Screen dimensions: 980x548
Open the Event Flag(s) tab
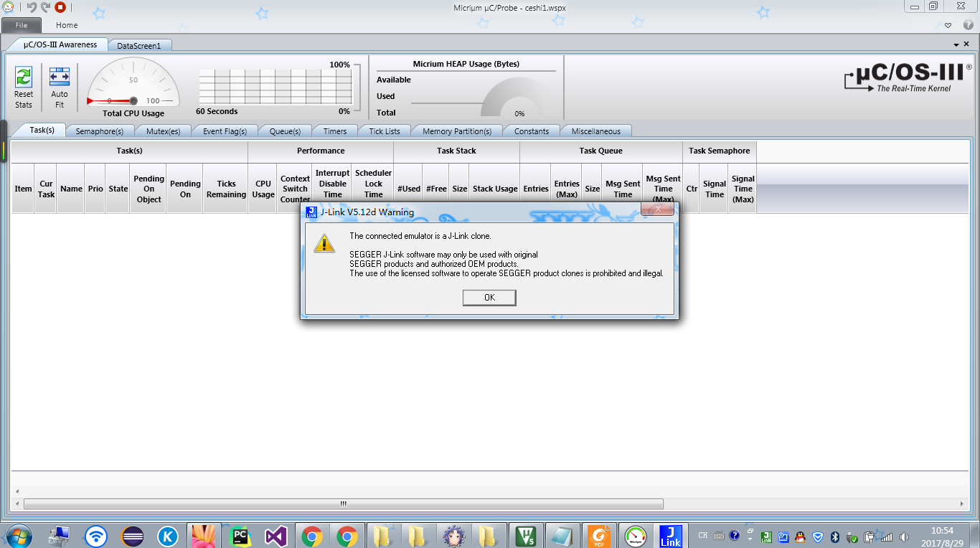225,131
